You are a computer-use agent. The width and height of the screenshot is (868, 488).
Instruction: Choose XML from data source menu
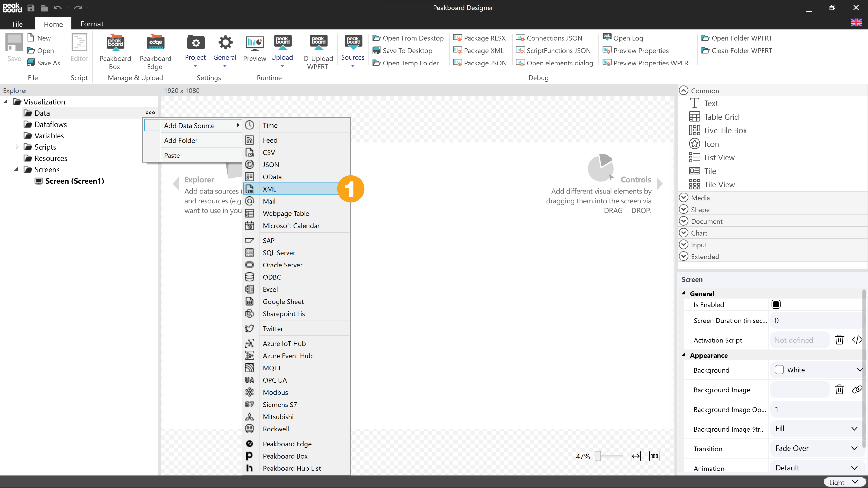point(270,189)
